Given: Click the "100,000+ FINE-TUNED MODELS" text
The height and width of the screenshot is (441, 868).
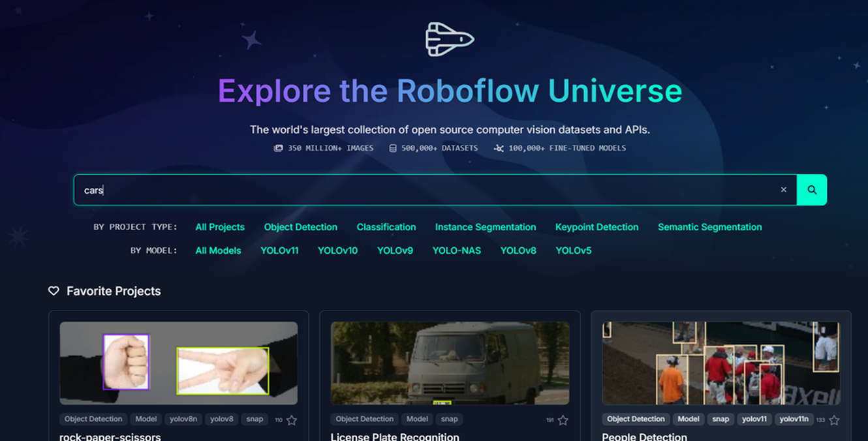Looking at the screenshot, I should [567, 148].
